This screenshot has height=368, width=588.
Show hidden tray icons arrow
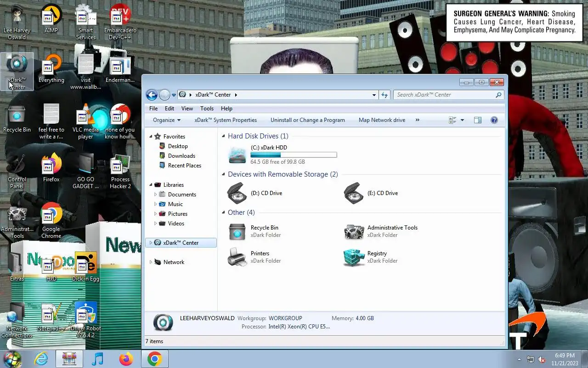[x=520, y=359]
